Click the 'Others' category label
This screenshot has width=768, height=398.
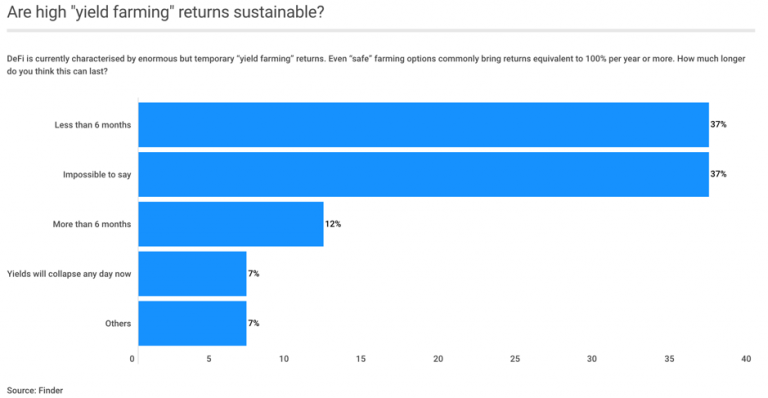tap(118, 324)
